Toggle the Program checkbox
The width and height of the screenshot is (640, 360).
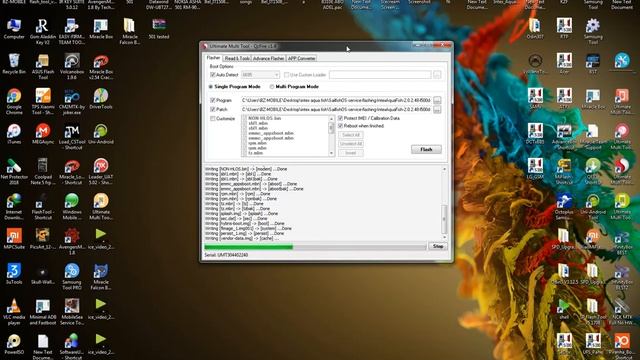[x=213, y=100]
